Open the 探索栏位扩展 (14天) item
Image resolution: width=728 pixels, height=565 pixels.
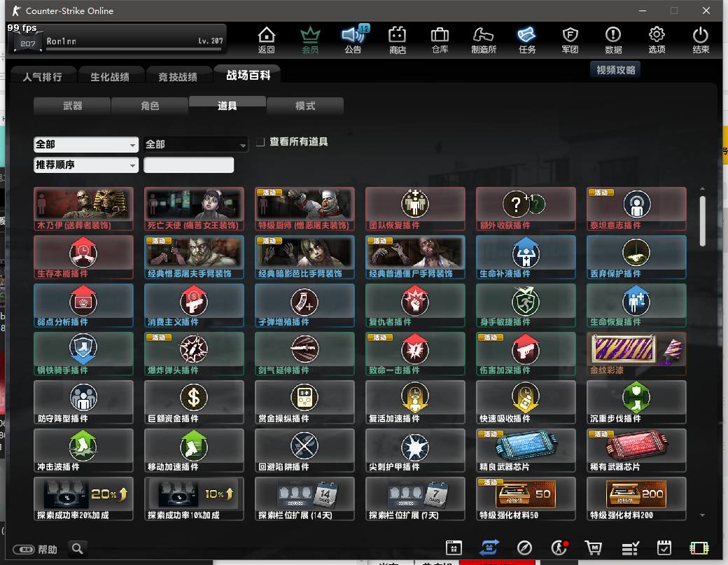coord(304,498)
